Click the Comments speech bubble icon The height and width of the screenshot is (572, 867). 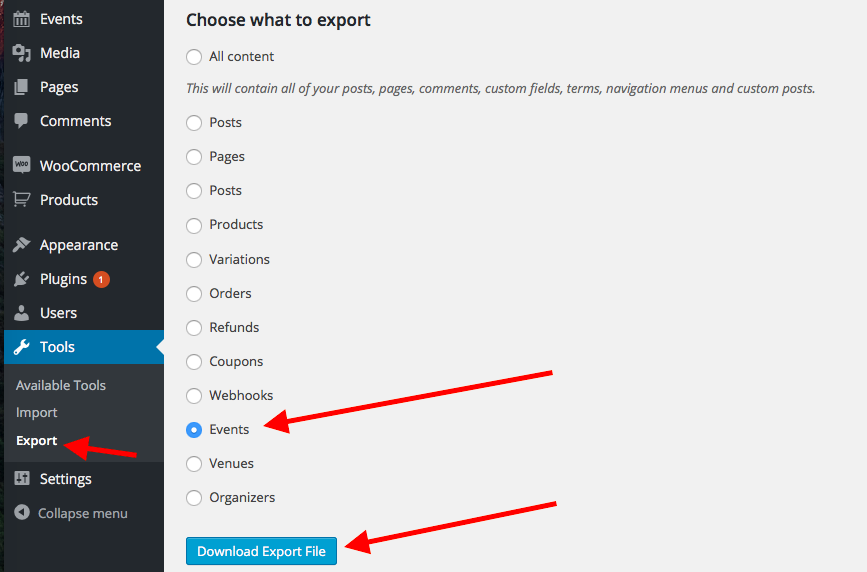21,121
